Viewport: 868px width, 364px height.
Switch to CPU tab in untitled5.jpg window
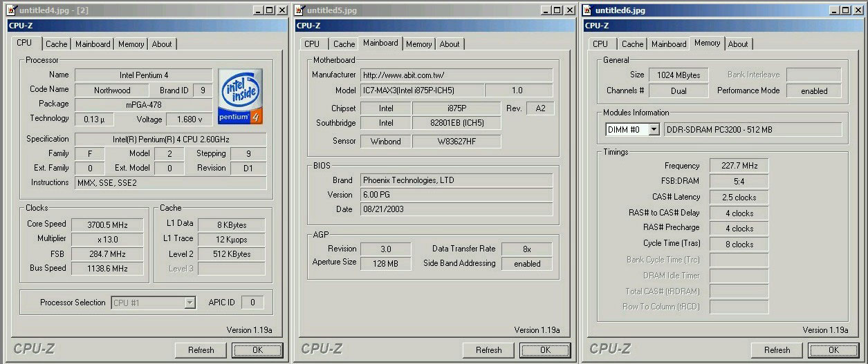(312, 44)
